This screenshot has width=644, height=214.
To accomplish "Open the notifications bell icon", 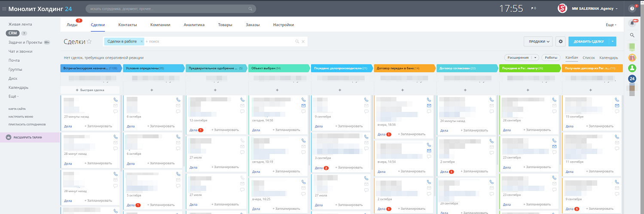I will [632, 23].
